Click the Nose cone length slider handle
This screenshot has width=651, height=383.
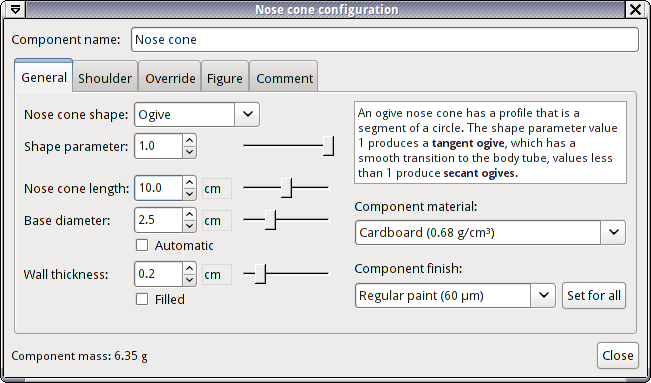click(286, 188)
